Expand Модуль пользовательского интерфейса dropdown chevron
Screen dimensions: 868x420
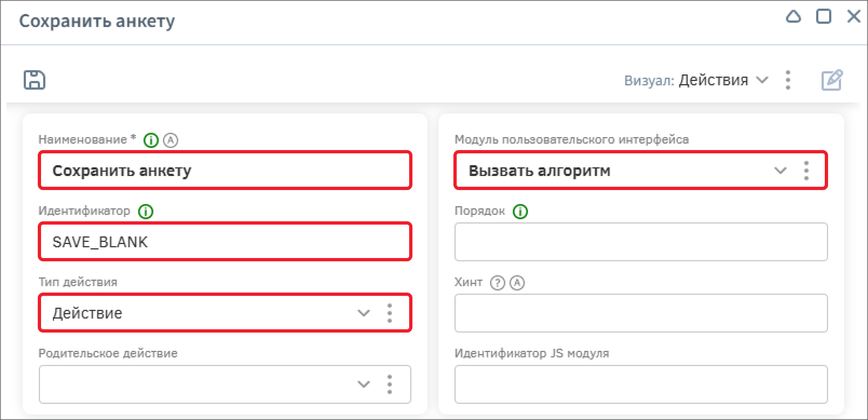(x=781, y=171)
